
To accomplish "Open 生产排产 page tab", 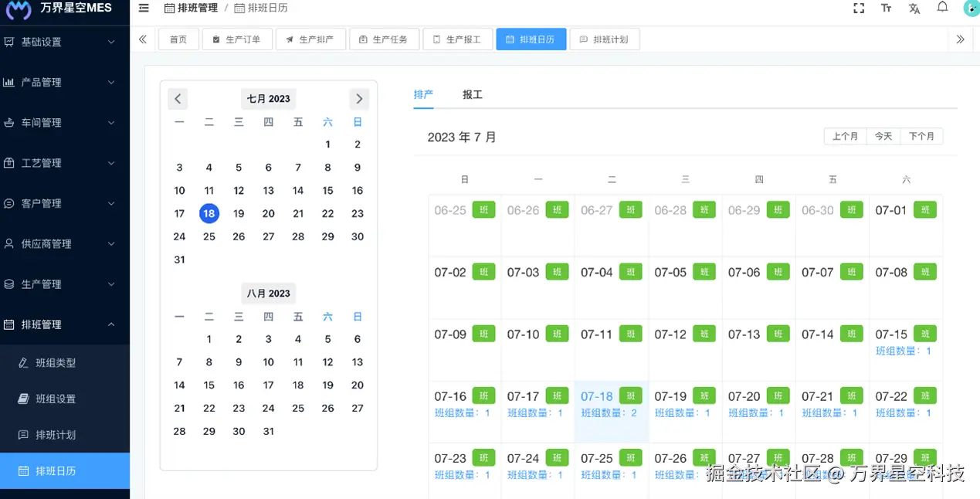I will click(x=310, y=39).
